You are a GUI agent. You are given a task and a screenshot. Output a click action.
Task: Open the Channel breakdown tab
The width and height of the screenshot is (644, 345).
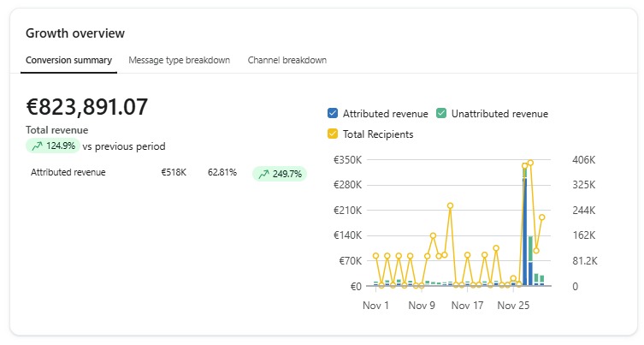tap(287, 61)
